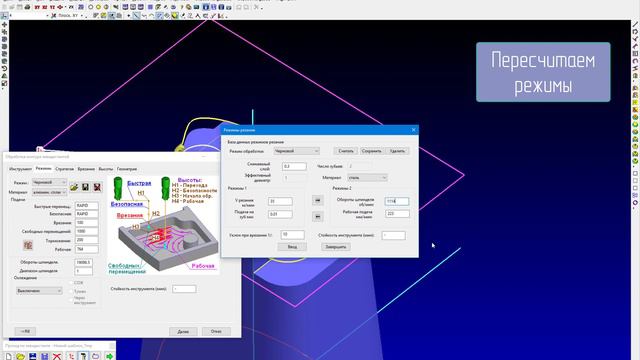Click the Врезание feed value field
The image size is (640, 360).
[87, 223]
